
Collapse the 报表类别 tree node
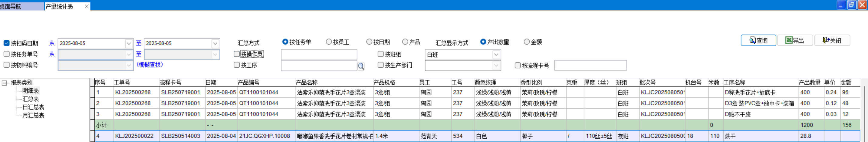tap(4, 83)
